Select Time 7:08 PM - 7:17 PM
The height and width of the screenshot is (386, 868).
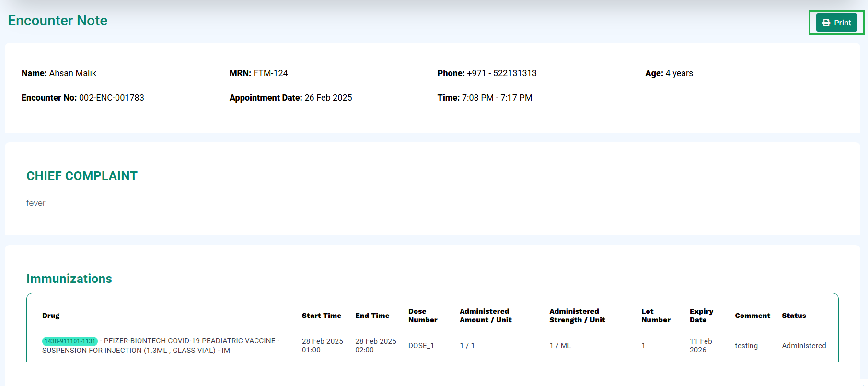coord(485,98)
